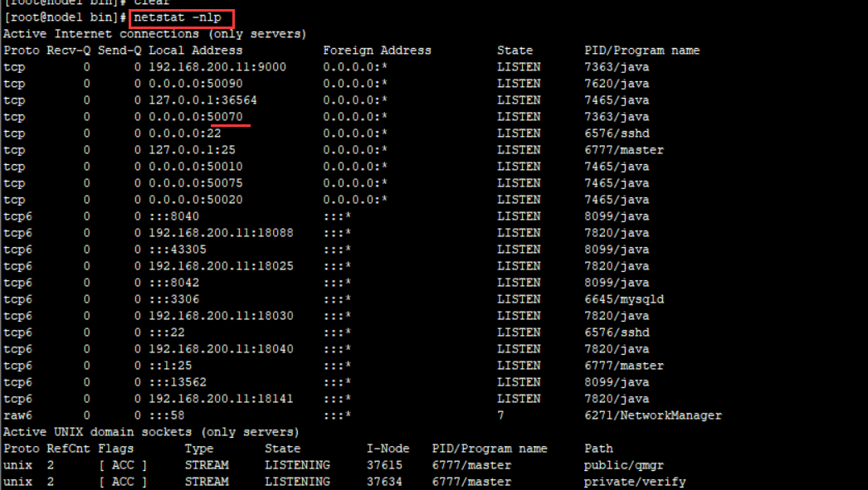Click local address :::22
Screen dimensions: 868x490
pyautogui.click(x=167, y=332)
